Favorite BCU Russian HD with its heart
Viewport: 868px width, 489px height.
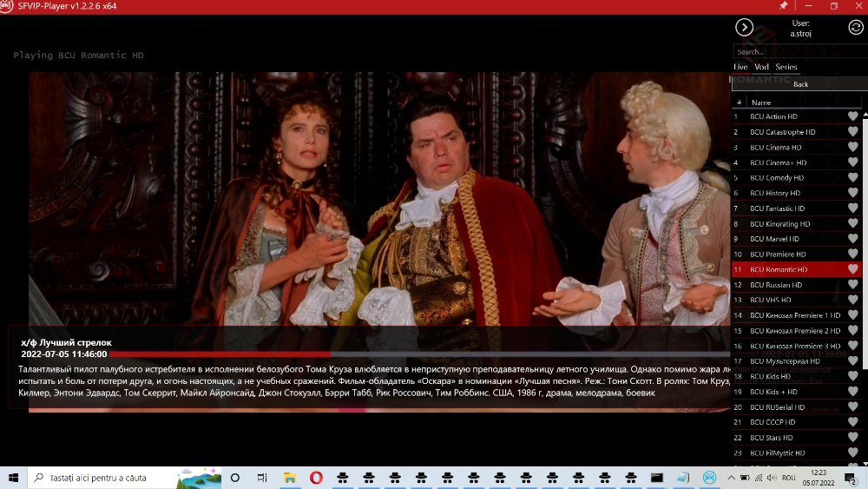(852, 285)
